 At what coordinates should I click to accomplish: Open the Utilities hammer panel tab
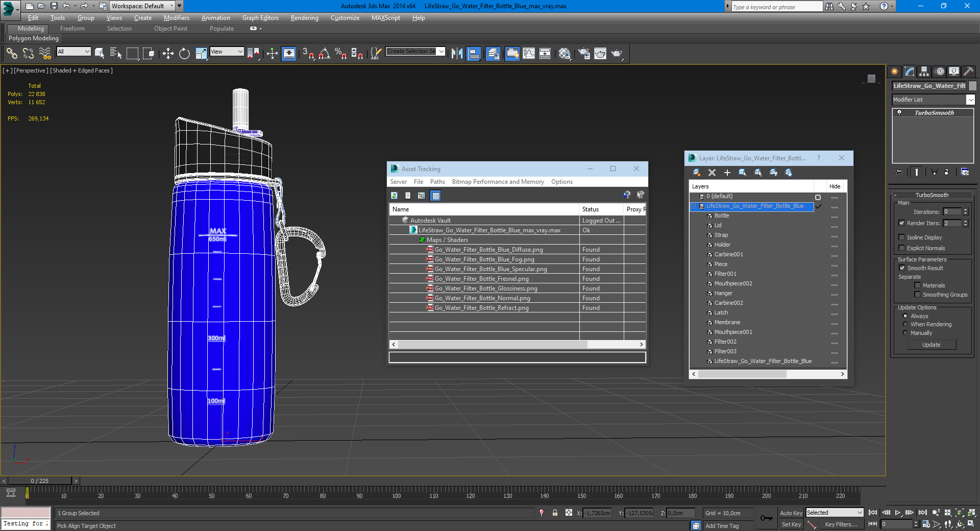[968, 71]
